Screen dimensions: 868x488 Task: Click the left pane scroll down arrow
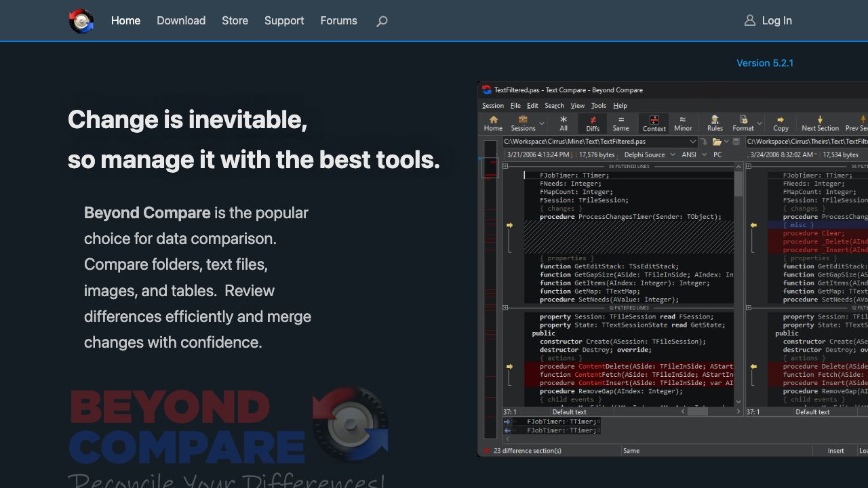pyautogui.click(x=738, y=403)
